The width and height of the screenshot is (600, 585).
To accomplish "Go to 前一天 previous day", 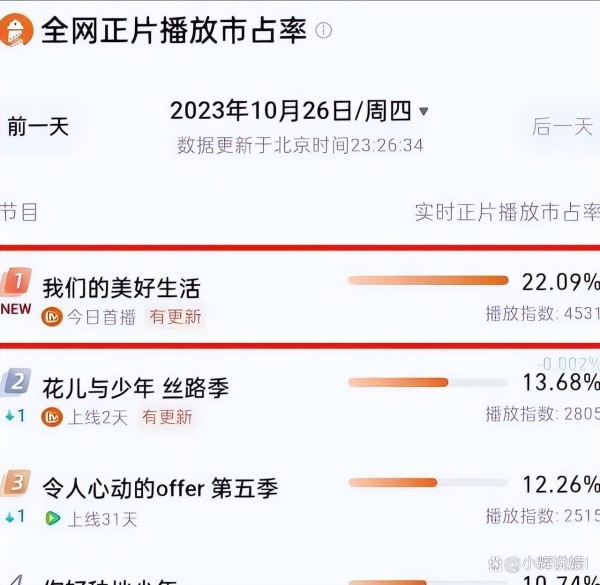I will 38,127.
